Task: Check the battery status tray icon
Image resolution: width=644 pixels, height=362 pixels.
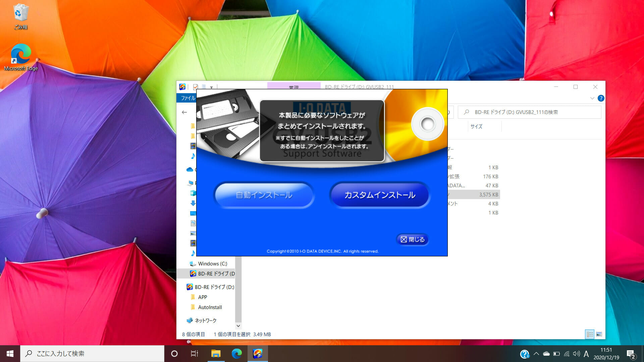Action: pos(556,354)
